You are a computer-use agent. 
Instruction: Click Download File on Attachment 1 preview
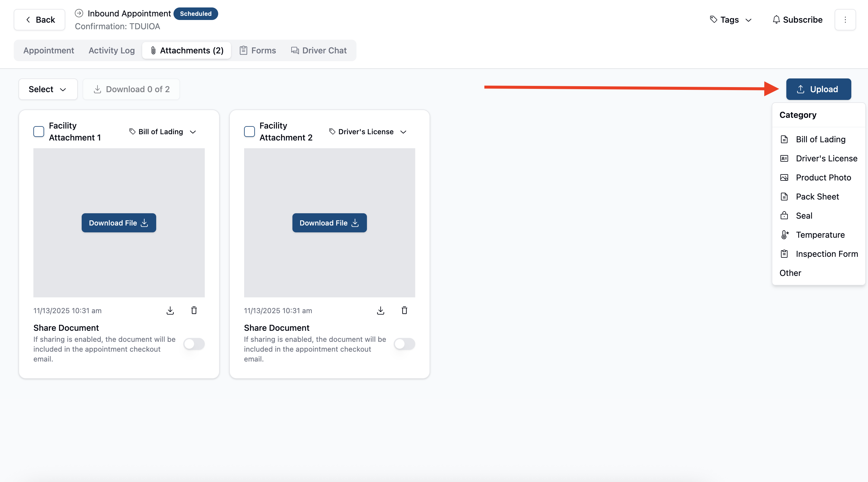[x=119, y=223]
